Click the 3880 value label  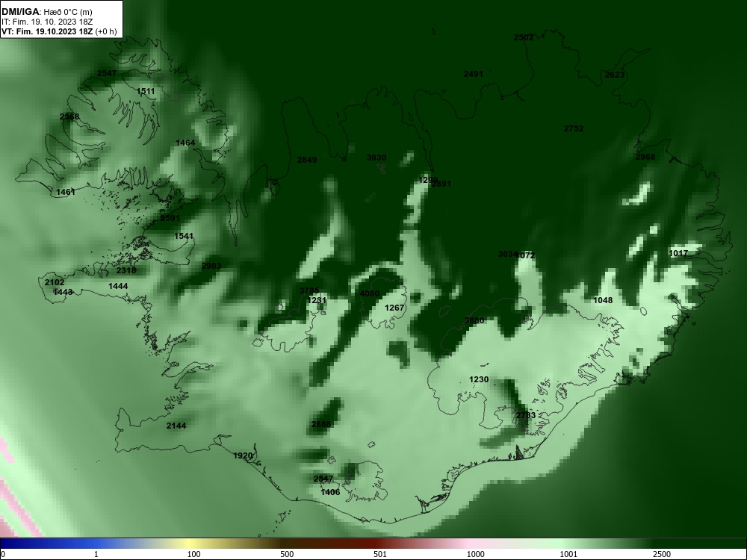click(x=474, y=321)
